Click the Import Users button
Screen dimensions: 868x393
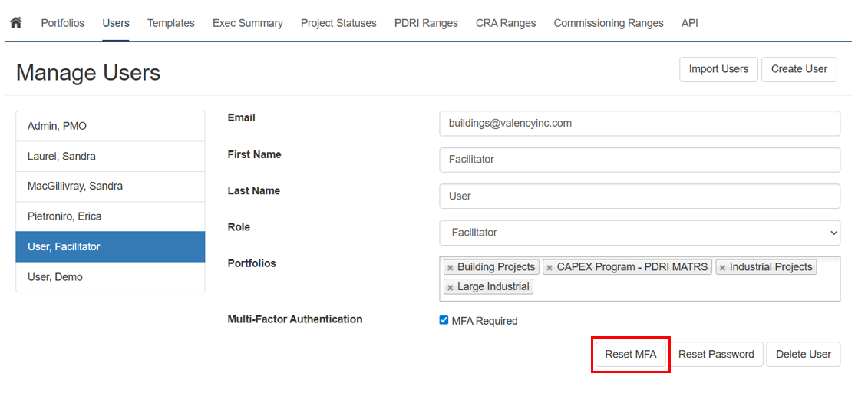pos(718,69)
